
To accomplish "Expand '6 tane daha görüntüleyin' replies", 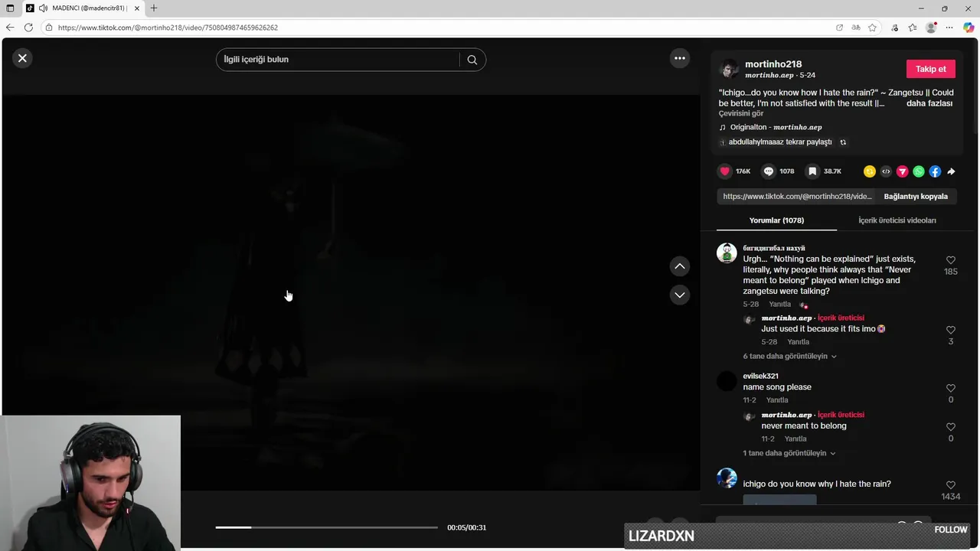I will 789,357.
